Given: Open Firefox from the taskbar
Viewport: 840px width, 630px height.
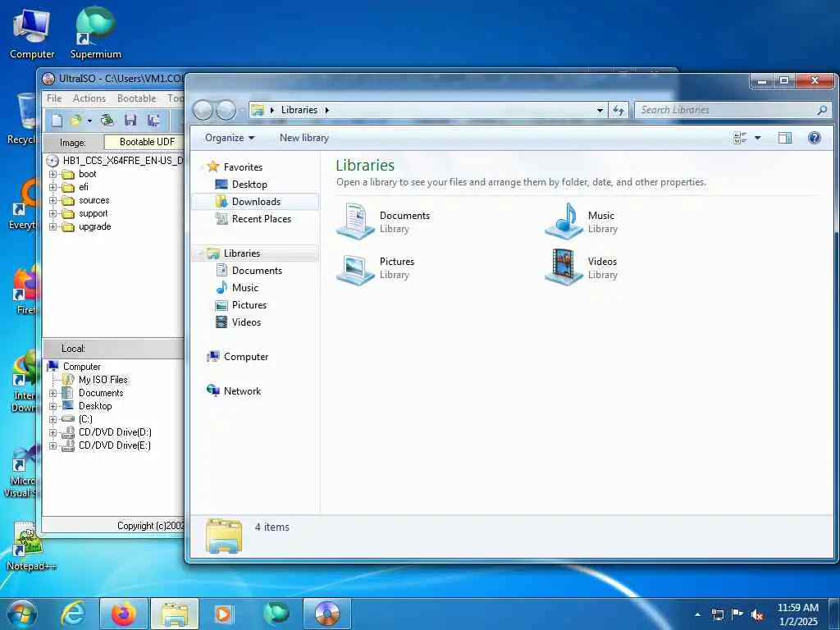Looking at the screenshot, I should click(123, 614).
